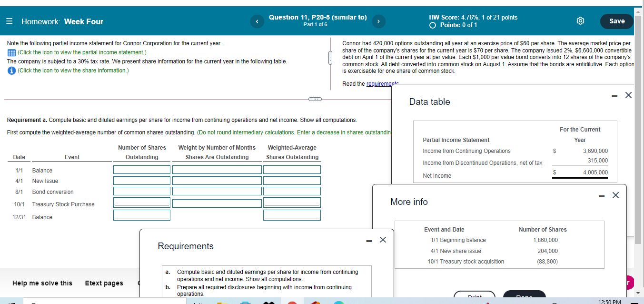The height and width of the screenshot is (304, 644).
Task: Select 8/1 Bond conversion weight by months field
Action: [x=217, y=192]
